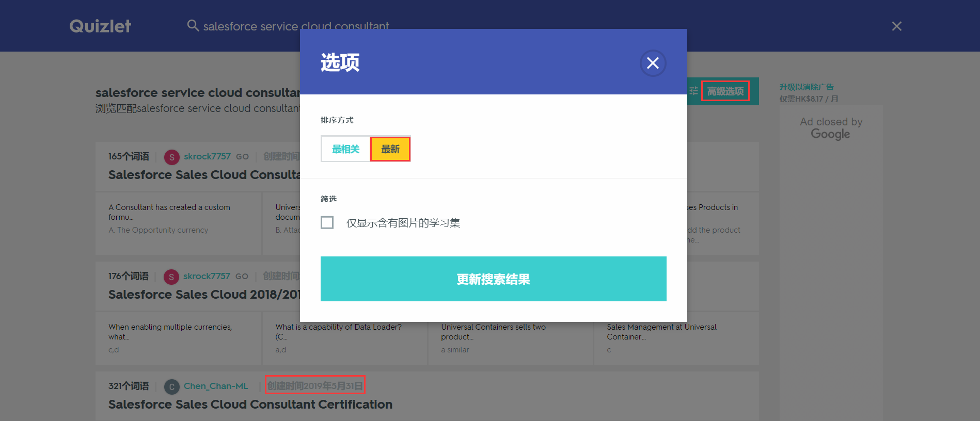This screenshot has height=421, width=980.
Task: Open card 'Sales Management at Universal Container'
Action: point(676,338)
